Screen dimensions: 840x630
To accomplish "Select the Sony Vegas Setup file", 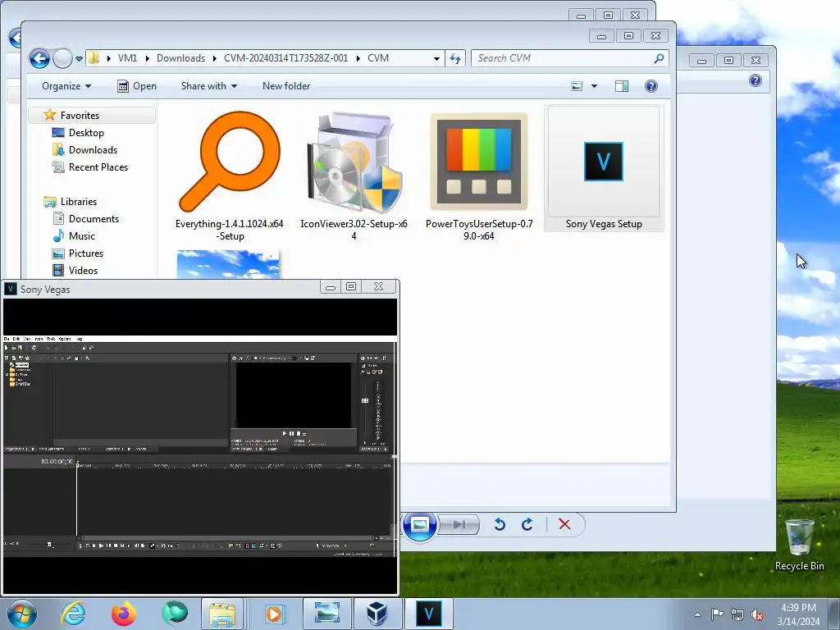I will pyautogui.click(x=604, y=169).
